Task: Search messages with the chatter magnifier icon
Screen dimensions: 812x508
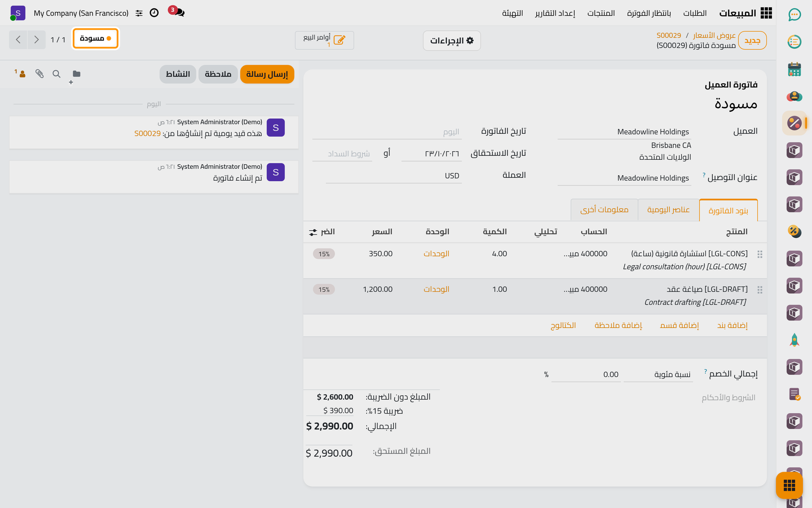Action: [56, 74]
